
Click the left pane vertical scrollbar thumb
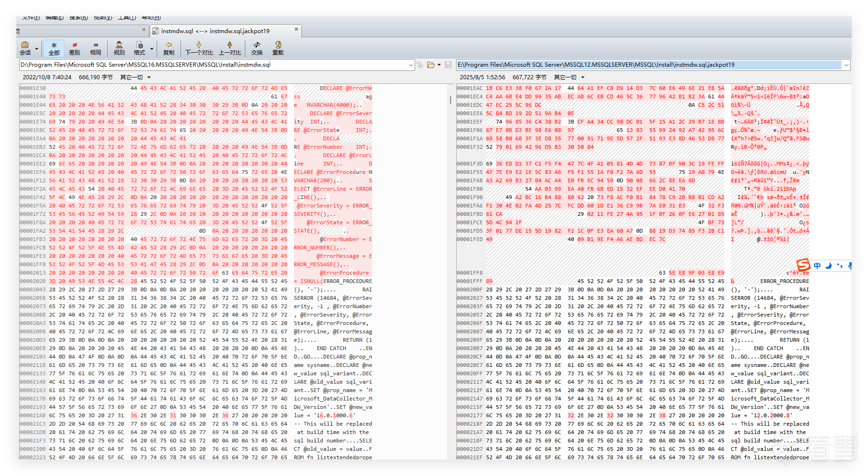pyautogui.click(x=450, y=100)
